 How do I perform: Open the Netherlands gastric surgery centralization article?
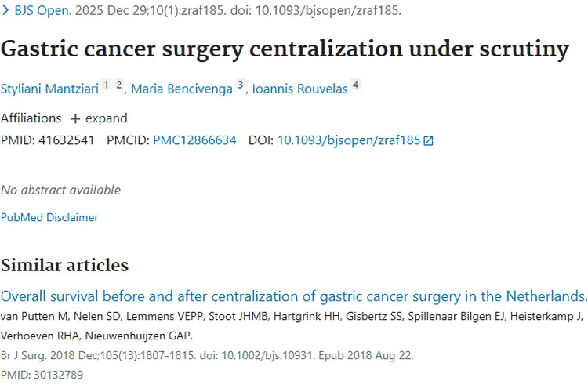pyautogui.click(x=294, y=296)
